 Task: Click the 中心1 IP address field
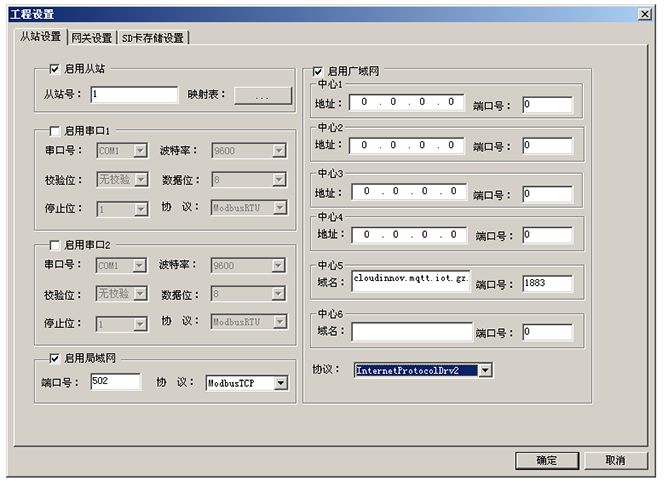407,102
